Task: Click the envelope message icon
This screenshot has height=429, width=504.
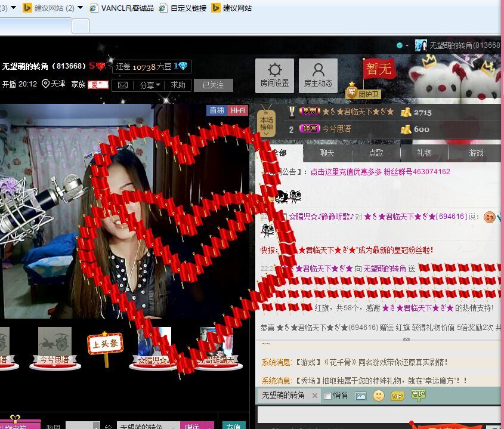Action: [123, 85]
